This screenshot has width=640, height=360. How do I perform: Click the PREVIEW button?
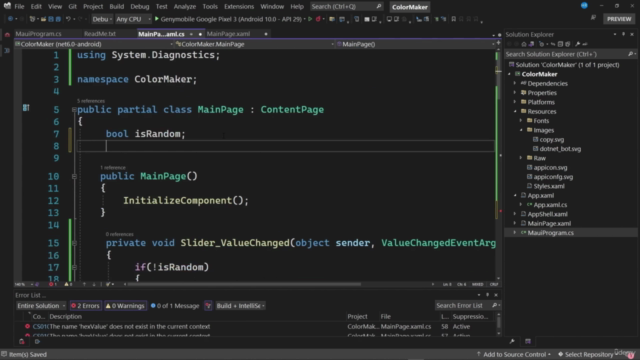[x=619, y=19]
